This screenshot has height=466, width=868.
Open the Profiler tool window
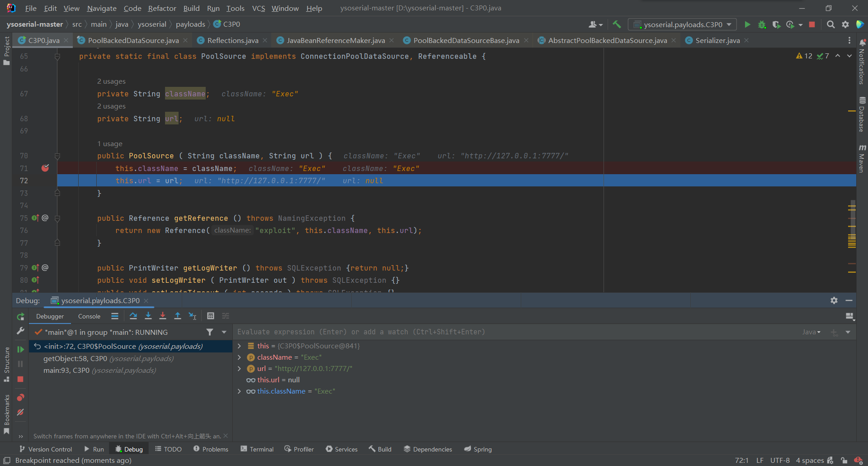click(299, 449)
